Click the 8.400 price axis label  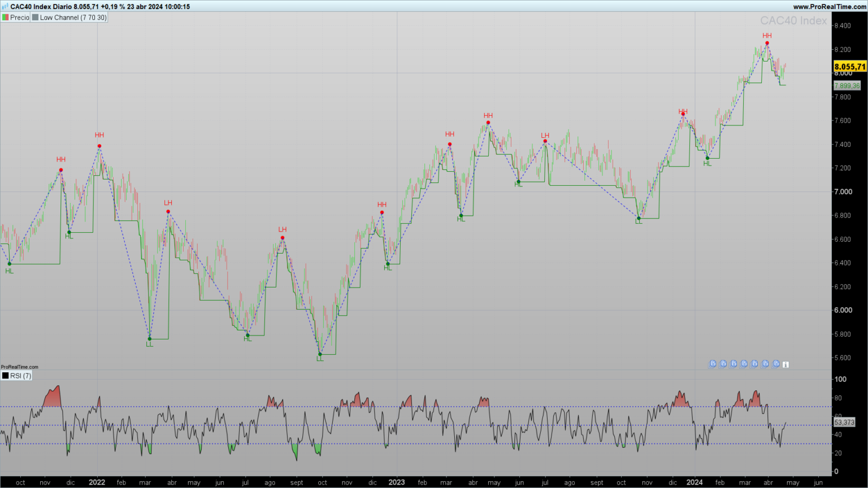pos(843,26)
